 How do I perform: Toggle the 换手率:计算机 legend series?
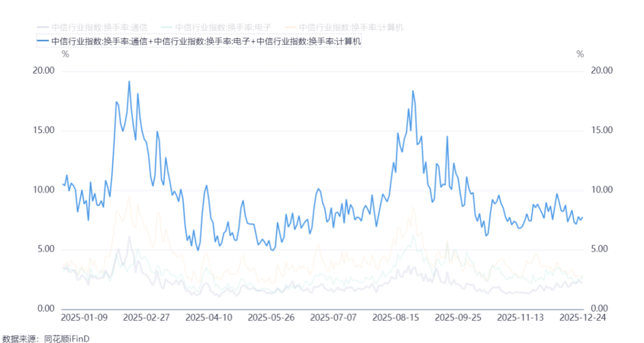pyautogui.click(x=344, y=27)
